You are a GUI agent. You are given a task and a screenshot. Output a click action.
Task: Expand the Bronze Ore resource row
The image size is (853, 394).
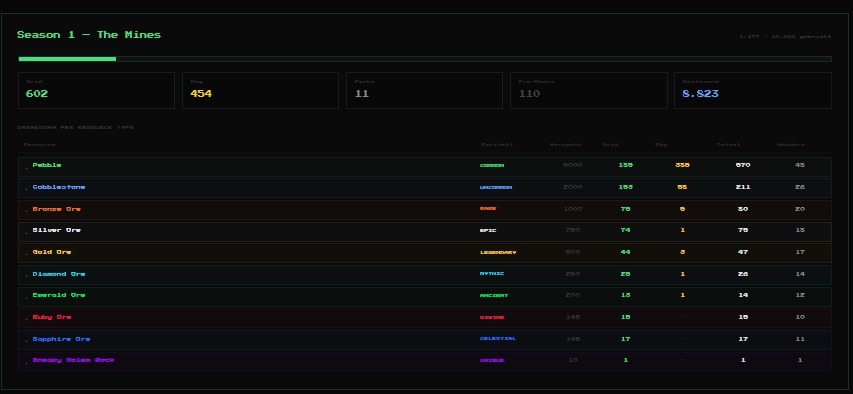425,210
